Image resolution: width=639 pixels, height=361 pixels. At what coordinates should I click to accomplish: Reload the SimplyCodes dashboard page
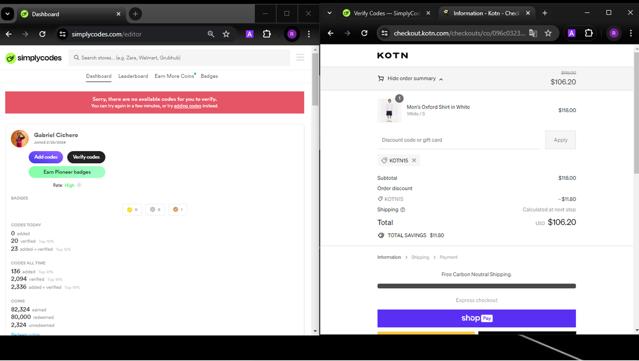[42, 34]
